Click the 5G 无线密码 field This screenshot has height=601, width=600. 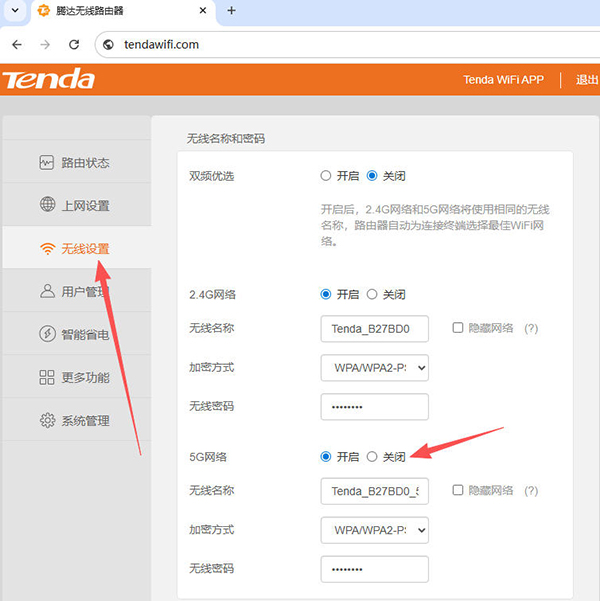(x=375, y=569)
